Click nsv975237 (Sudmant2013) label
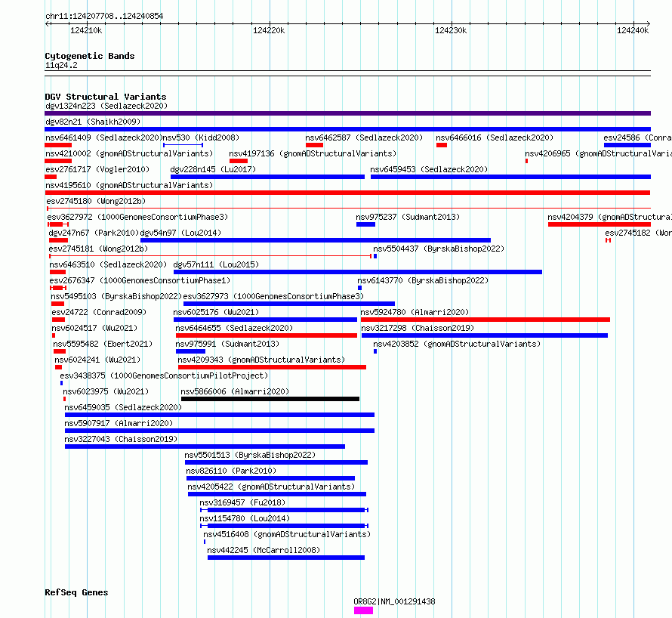This screenshot has width=672, height=618. (x=408, y=217)
